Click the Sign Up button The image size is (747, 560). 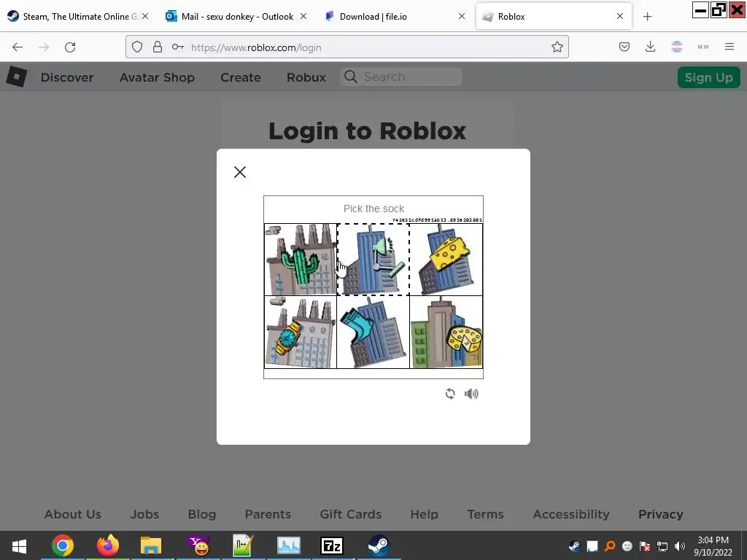point(708,77)
